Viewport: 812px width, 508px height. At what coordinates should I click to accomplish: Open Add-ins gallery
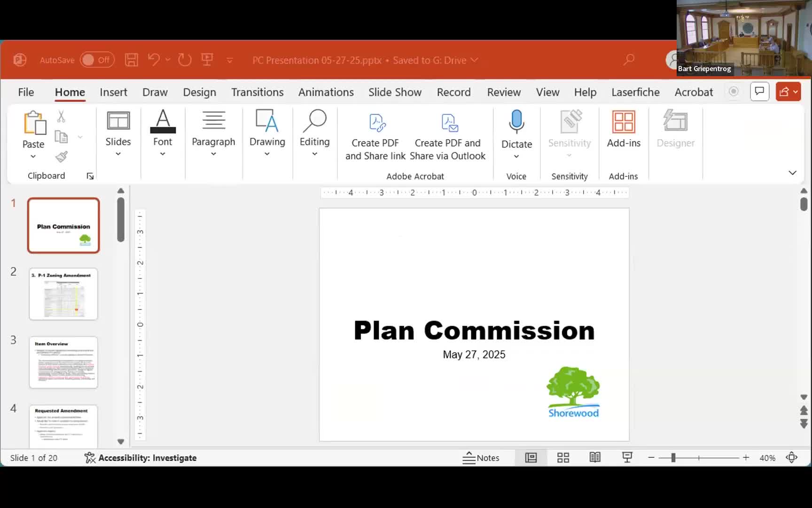coord(624,128)
